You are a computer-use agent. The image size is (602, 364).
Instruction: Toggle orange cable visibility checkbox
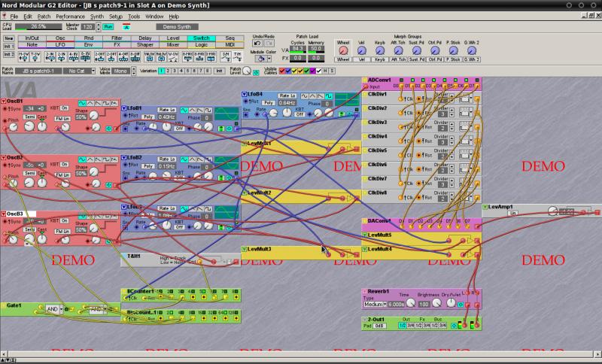click(x=300, y=71)
